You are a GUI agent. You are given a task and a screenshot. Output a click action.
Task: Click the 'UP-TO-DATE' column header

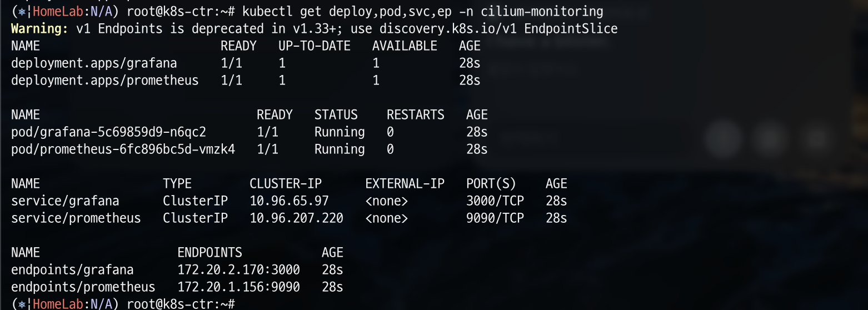315,46
